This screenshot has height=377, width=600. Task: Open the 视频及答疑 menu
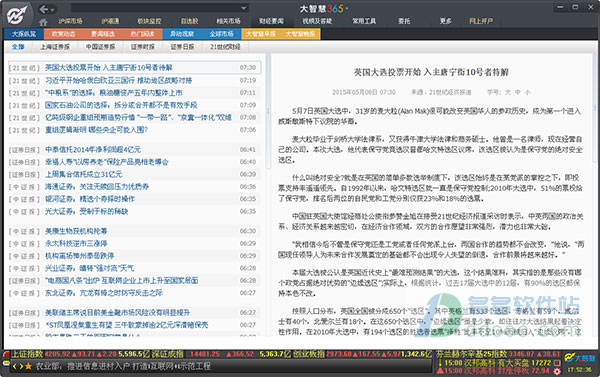point(317,21)
